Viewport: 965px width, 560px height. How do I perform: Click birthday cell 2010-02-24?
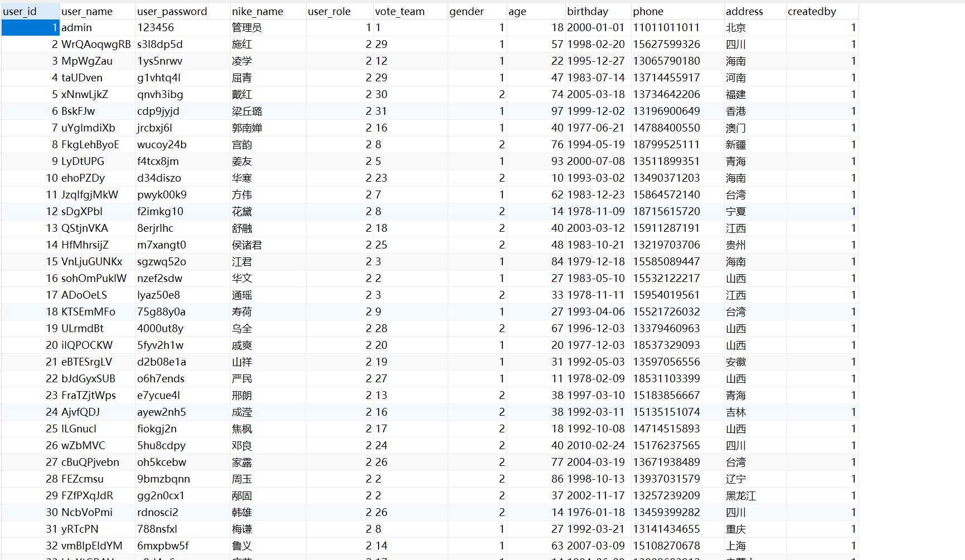(x=598, y=445)
